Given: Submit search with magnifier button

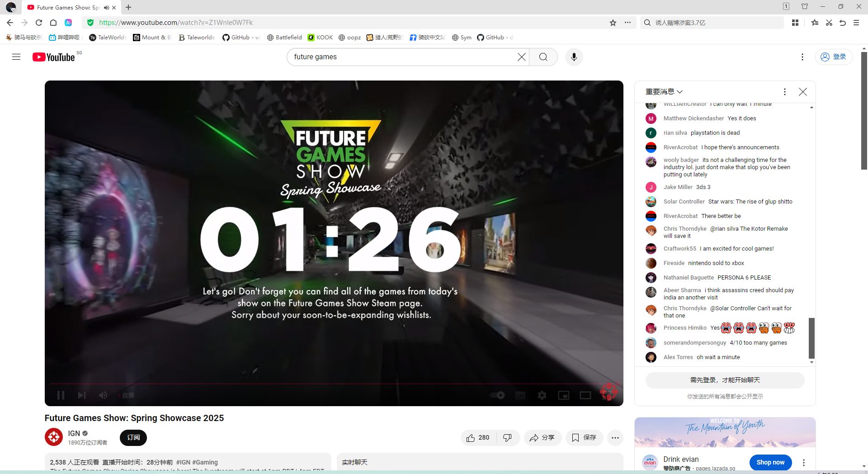Looking at the screenshot, I should point(543,57).
